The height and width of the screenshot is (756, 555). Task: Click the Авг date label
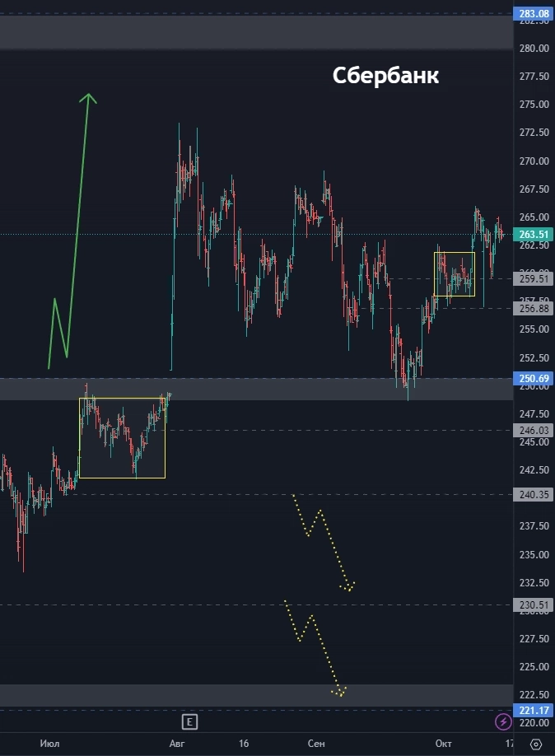(x=177, y=744)
